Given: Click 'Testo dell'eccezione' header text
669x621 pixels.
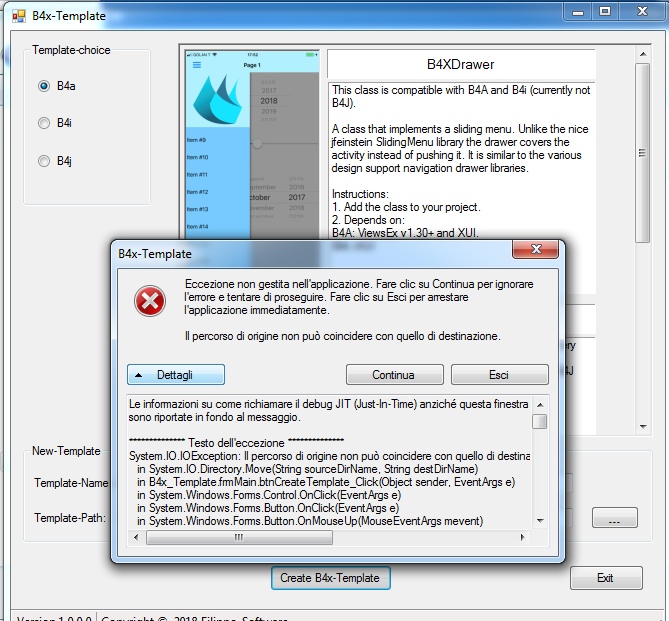Looking at the screenshot, I should (236, 443).
